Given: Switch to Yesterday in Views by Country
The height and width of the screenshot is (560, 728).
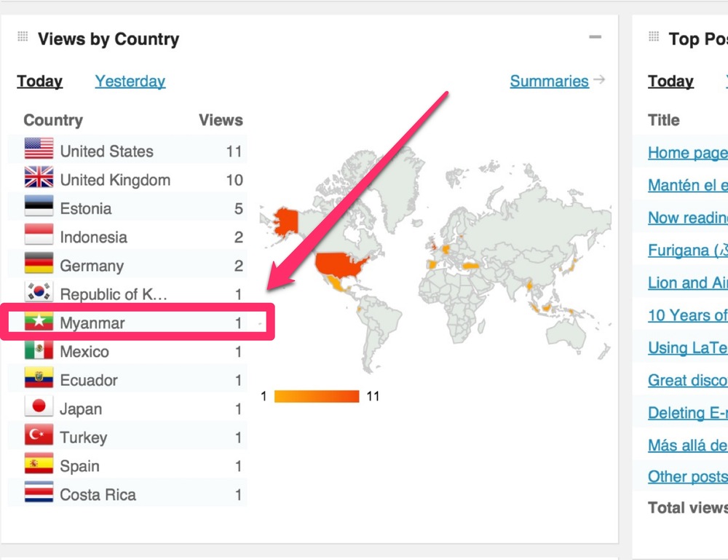Looking at the screenshot, I should (x=130, y=81).
